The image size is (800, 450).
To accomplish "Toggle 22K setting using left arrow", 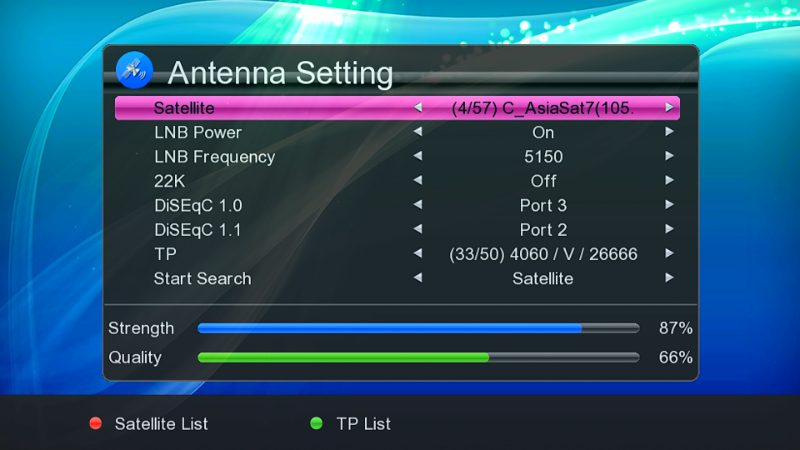I will coord(418,181).
